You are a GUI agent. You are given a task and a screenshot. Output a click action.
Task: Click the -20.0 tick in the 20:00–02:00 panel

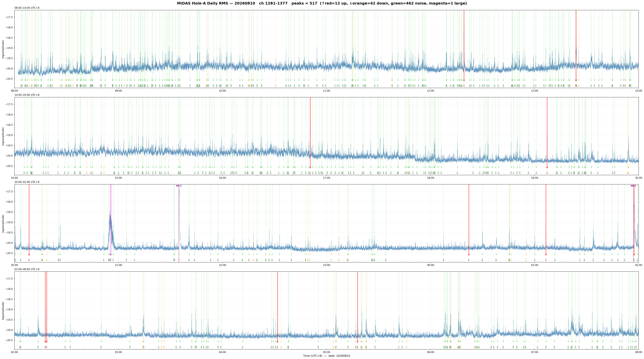click(9, 243)
